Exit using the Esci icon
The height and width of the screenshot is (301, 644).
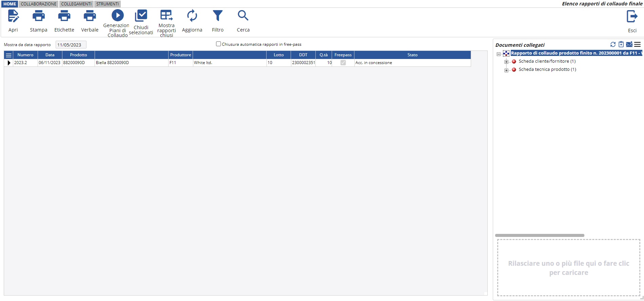click(x=632, y=17)
